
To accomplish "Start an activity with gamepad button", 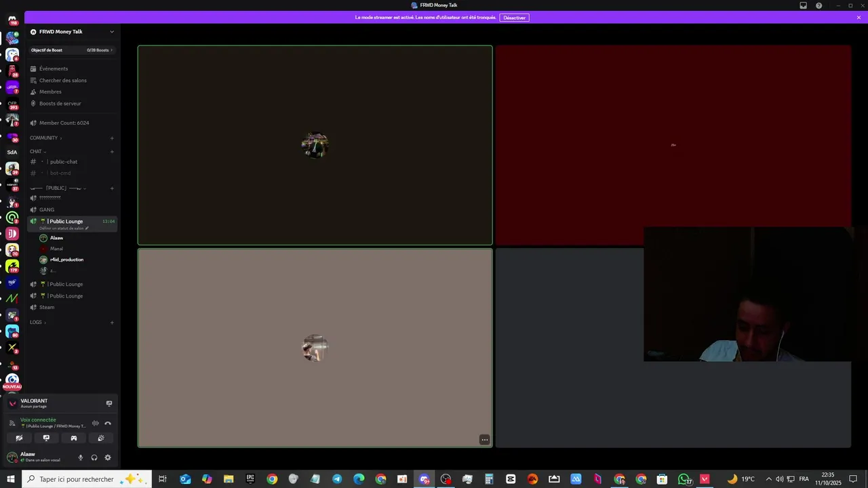I will (74, 438).
